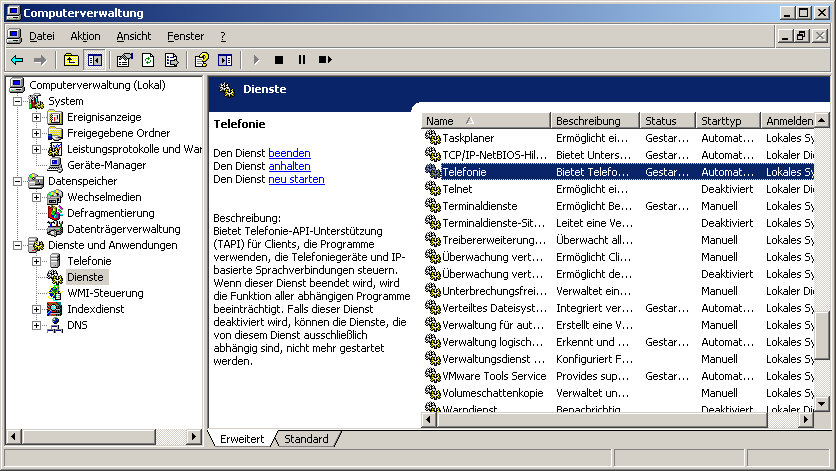Toggle the console tree show/hide button
This screenshot has height=471, width=836.
tap(94, 60)
